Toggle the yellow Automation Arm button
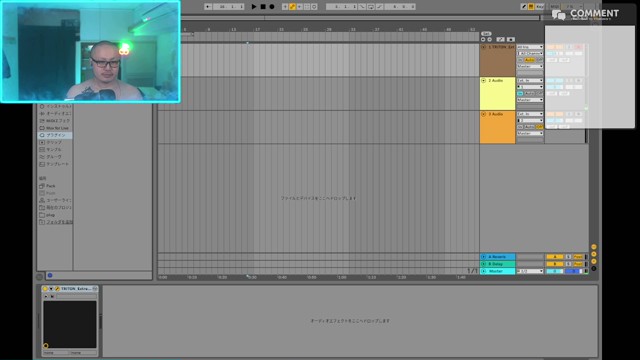This screenshot has height=360, width=640. point(292,7)
